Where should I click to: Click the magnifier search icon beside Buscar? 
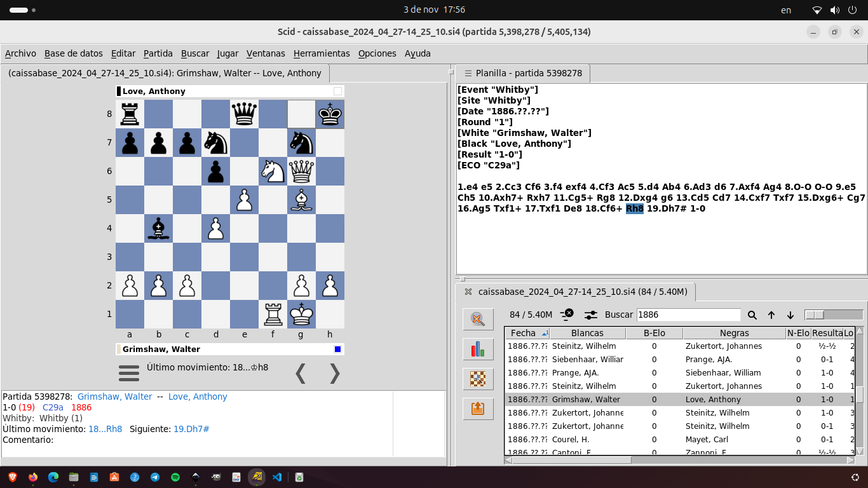[x=752, y=315]
